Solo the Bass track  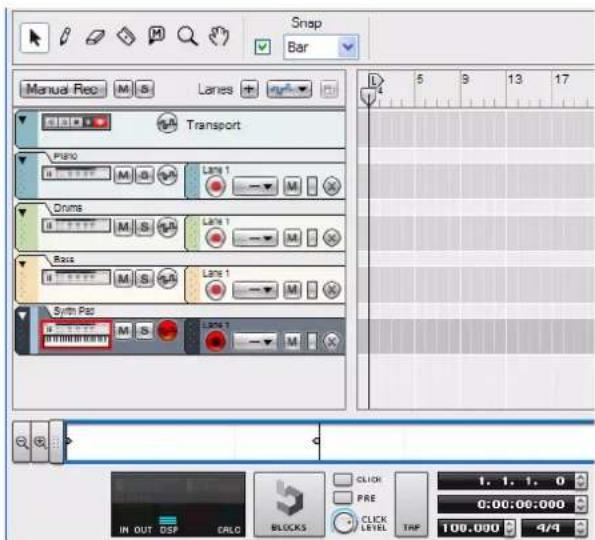pos(145,279)
